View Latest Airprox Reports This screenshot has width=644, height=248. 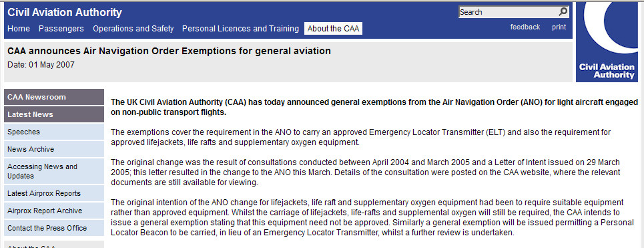[54, 193]
